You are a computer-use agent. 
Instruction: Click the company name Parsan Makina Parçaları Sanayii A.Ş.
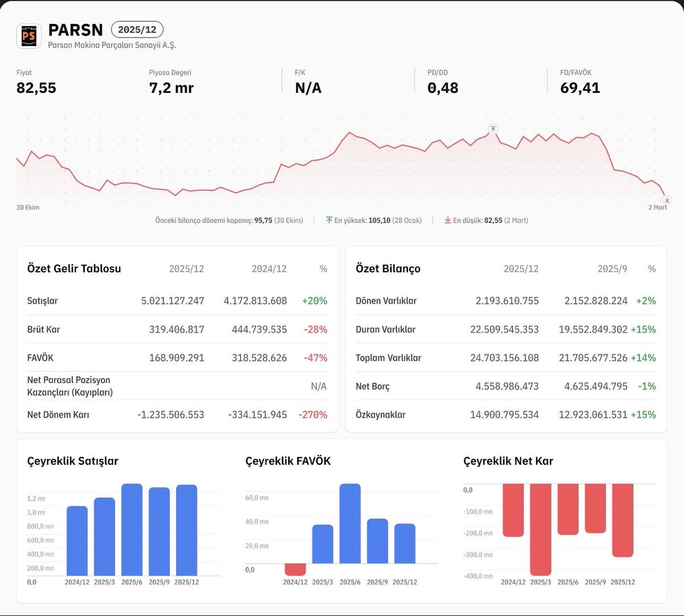click(x=112, y=45)
